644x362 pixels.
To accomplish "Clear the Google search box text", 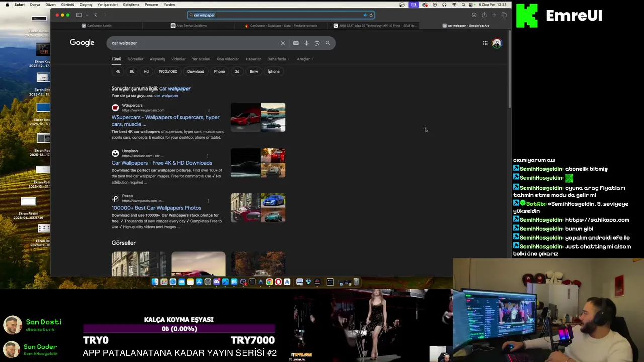I will tap(283, 43).
